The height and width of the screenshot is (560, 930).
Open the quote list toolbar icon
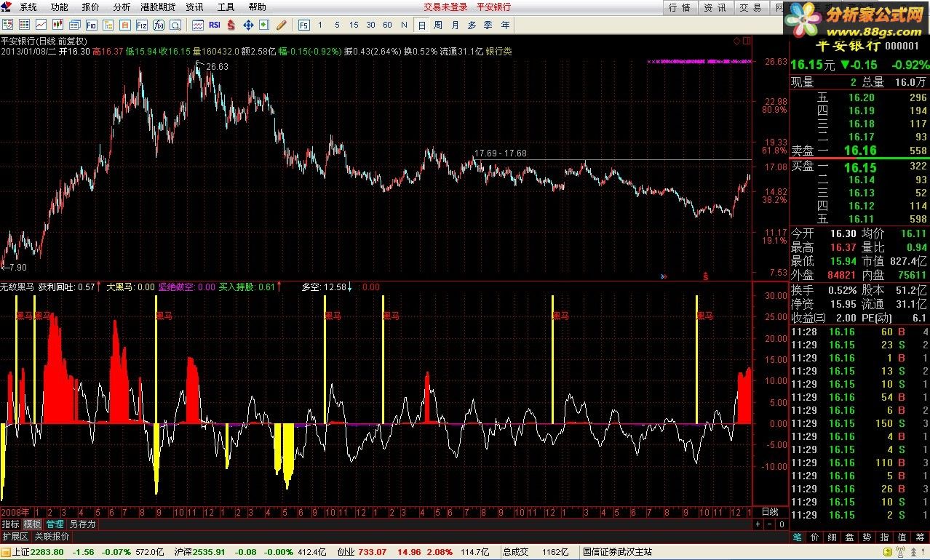pyautogui.click(x=7, y=25)
